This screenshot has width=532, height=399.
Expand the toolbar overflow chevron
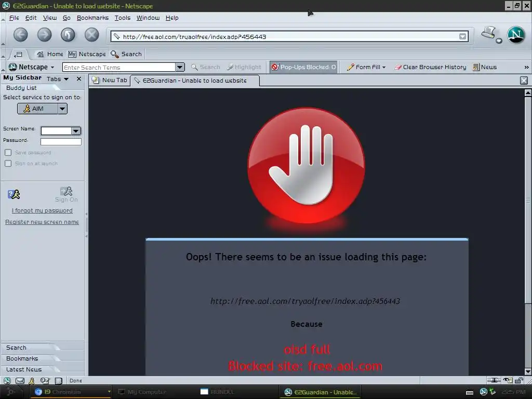click(526, 67)
